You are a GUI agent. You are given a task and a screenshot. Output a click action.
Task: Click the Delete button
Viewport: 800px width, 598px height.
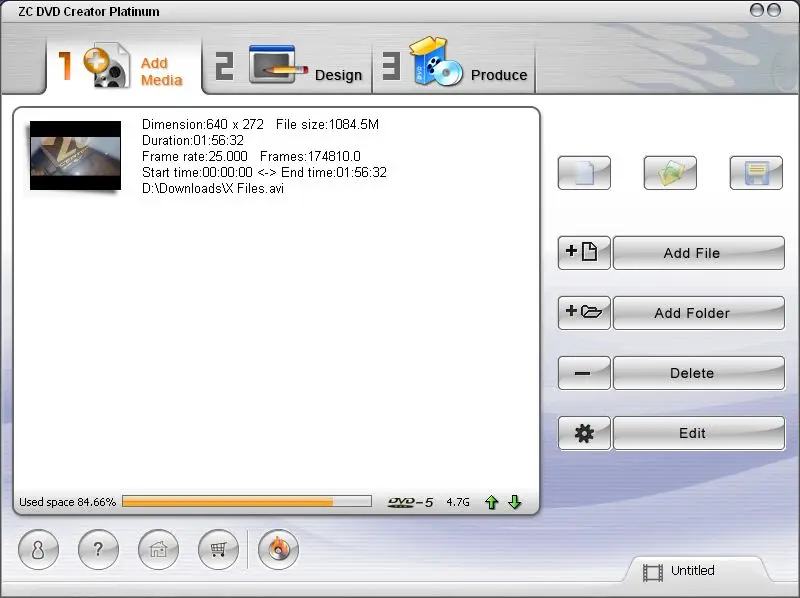[698, 373]
